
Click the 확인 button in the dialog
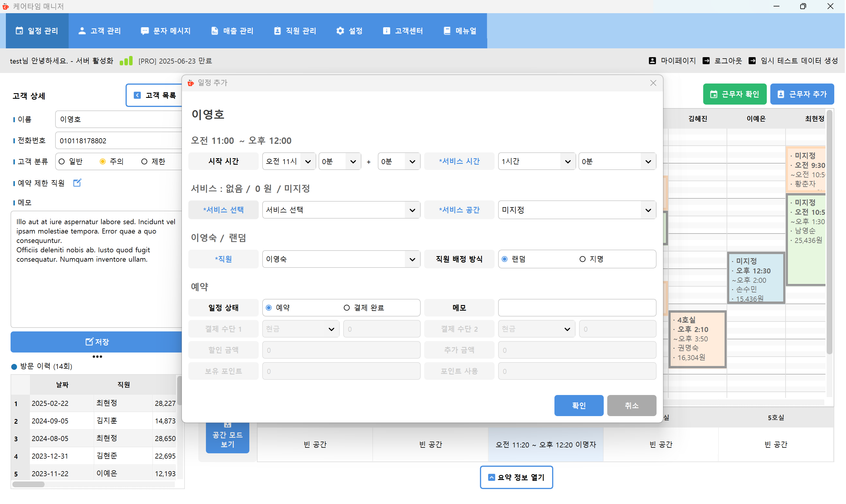point(578,405)
